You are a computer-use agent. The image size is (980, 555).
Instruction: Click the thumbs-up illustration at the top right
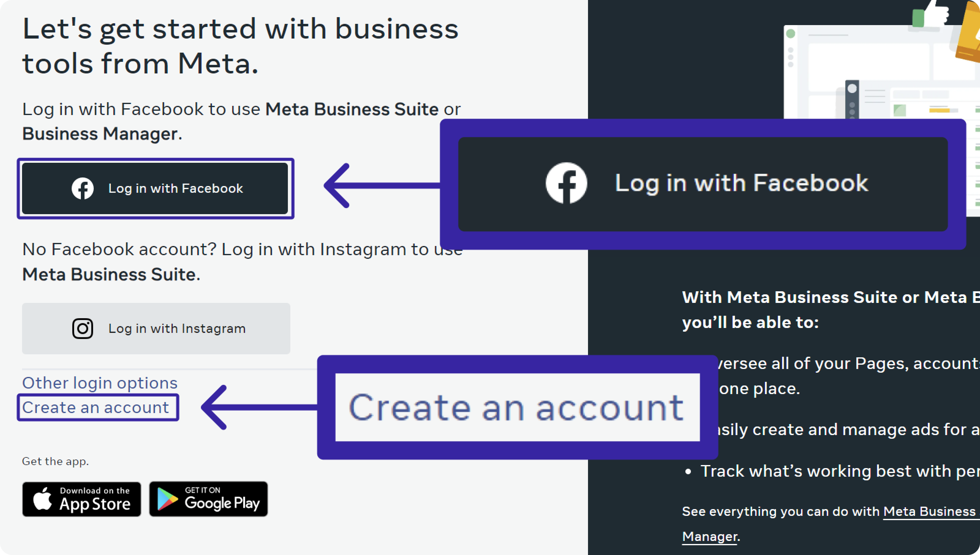931,14
